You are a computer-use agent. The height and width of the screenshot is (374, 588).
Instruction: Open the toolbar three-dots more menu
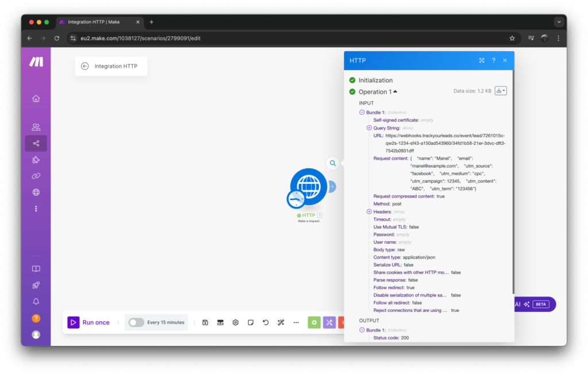point(296,322)
